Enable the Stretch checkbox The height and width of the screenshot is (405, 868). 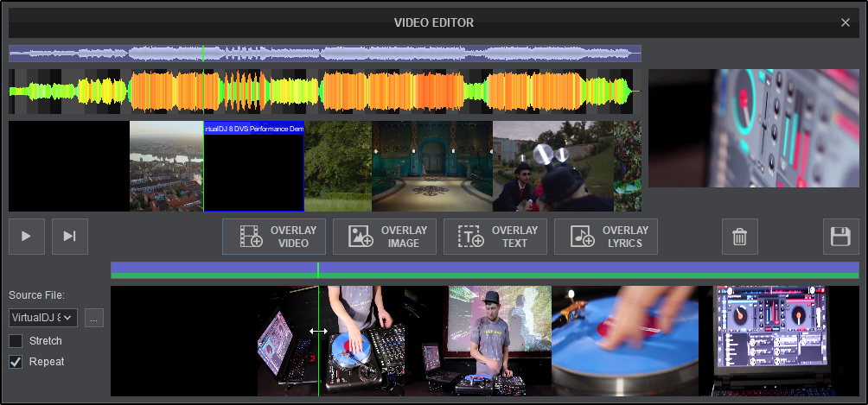pyautogui.click(x=16, y=341)
